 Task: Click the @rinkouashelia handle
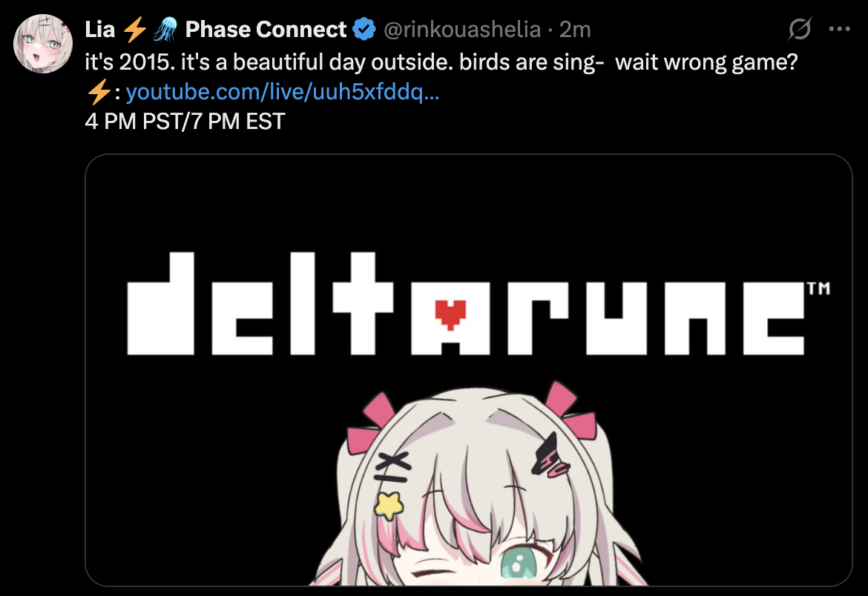click(461, 30)
